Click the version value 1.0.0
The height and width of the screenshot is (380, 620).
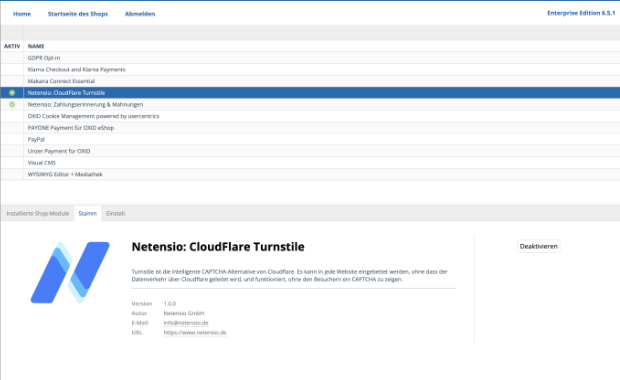(x=170, y=304)
